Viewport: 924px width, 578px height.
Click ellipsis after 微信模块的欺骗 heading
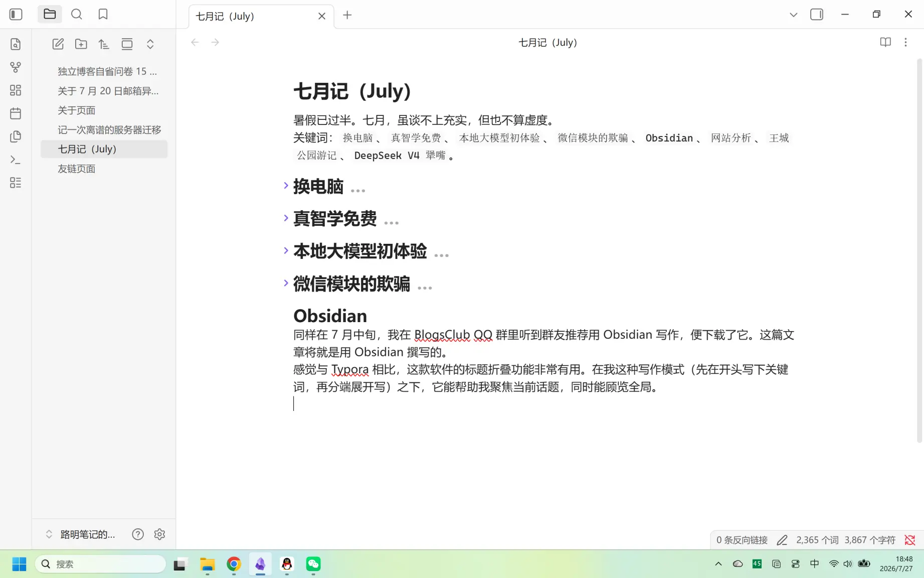tap(425, 288)
